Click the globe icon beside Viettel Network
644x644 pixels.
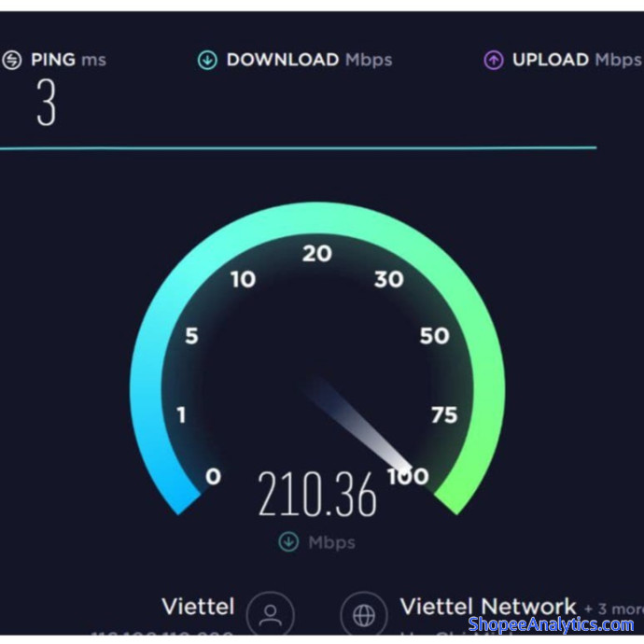point(364,615)
